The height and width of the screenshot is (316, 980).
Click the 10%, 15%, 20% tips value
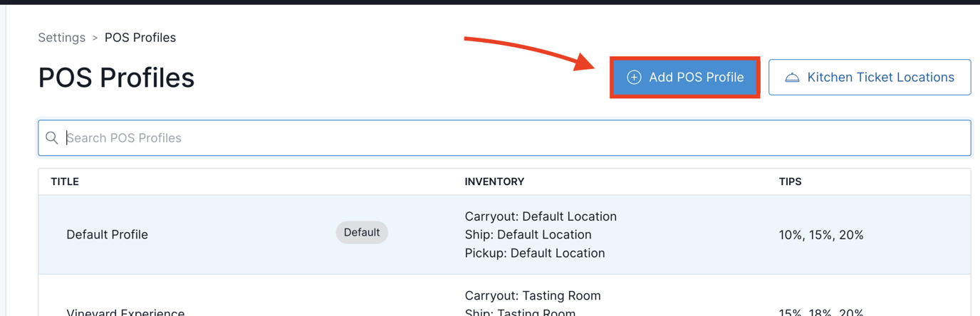(x=821, y=235)
